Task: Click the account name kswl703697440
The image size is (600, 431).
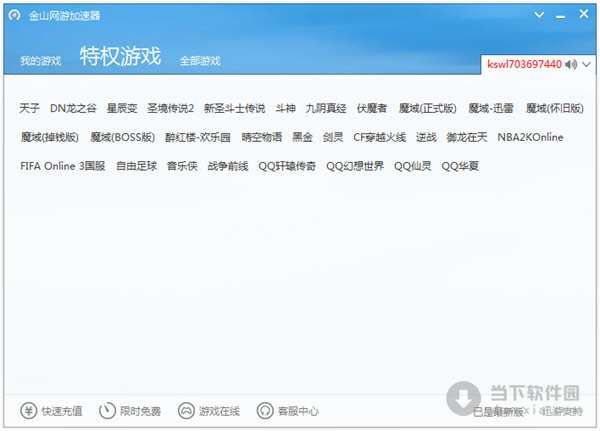Action: [x=524, y=64]
